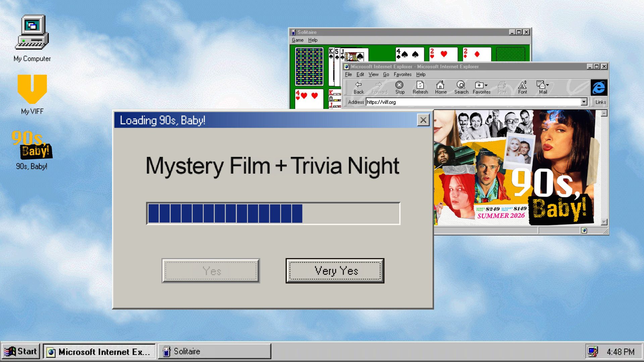Click the Mystery Film + Trivia Night heading
The width and height of the screenshot is (644, 362).
pyautogui.click(x=273, y=166)
